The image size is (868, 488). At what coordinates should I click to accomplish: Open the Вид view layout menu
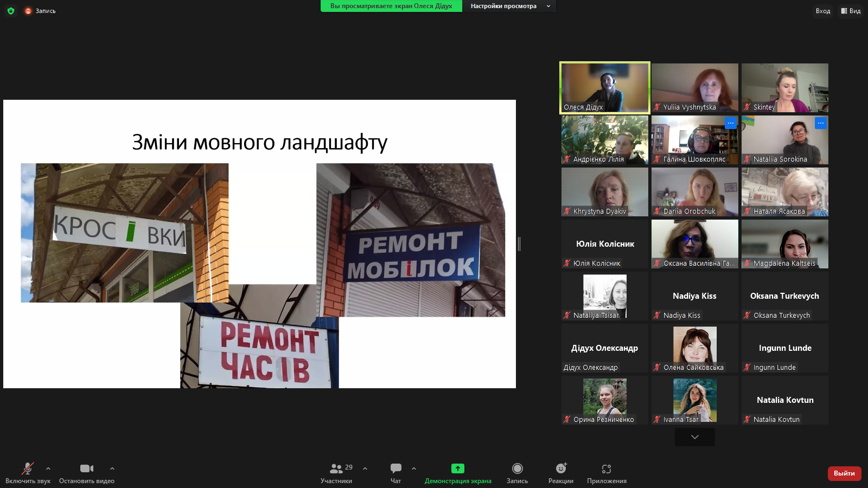tap(851, 11)
